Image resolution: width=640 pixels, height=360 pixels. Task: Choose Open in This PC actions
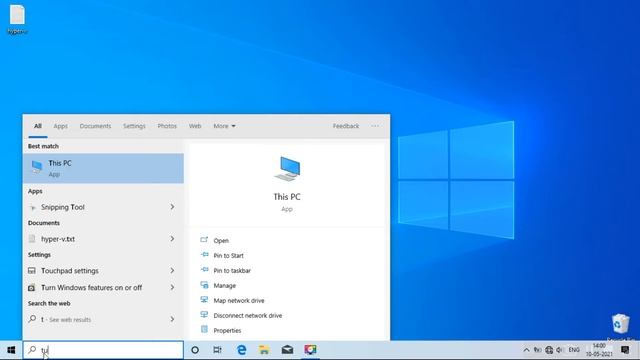click(x=221, y=240)
